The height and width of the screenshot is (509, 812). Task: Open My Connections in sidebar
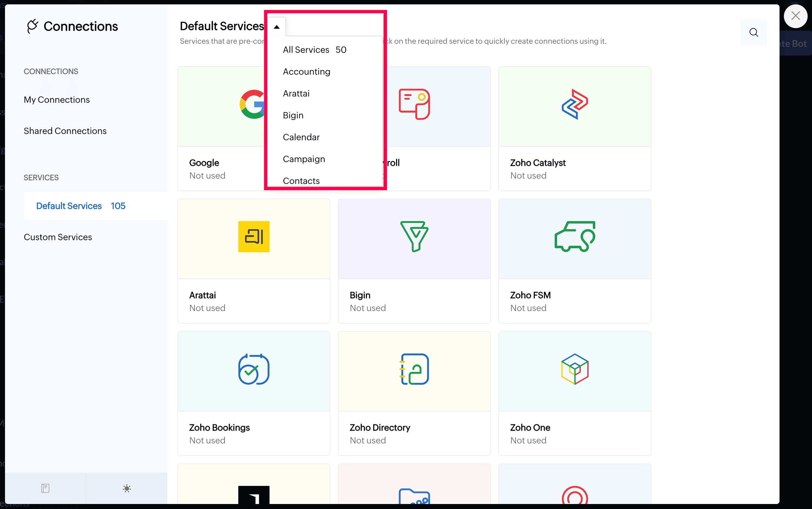pos(57,100)
